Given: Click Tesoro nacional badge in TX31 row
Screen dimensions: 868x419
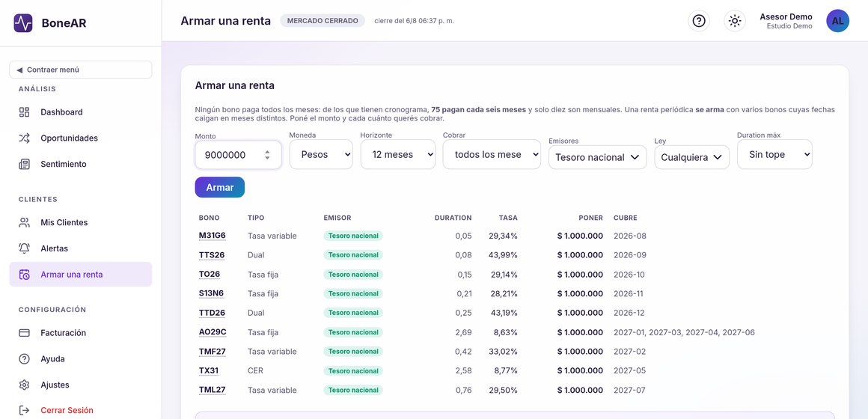Looking at the screenshot, I should [353, 371].
